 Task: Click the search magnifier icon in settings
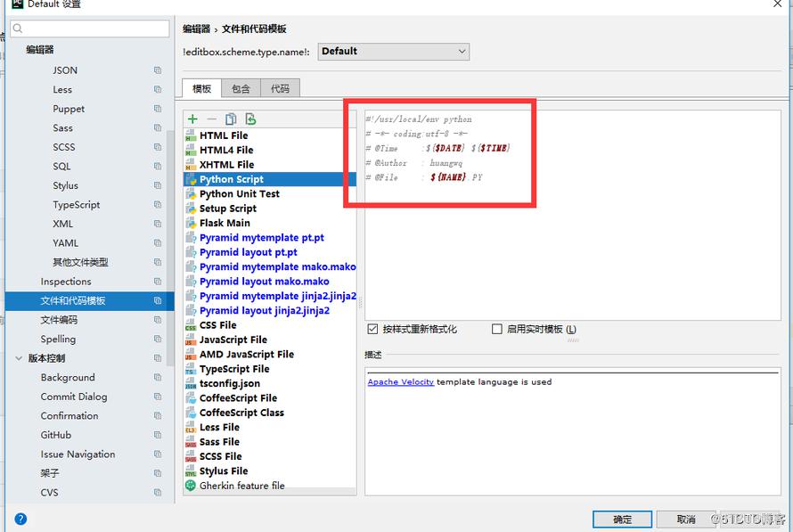pyautogui.click(x=18, y=29)
